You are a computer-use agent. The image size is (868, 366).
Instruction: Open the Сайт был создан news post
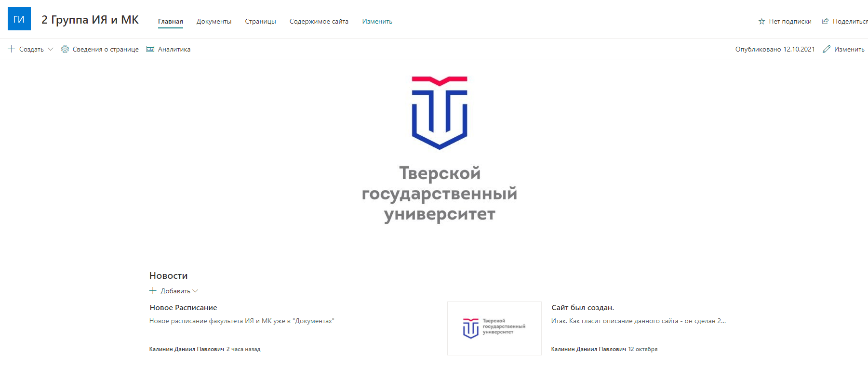(582, 308)
